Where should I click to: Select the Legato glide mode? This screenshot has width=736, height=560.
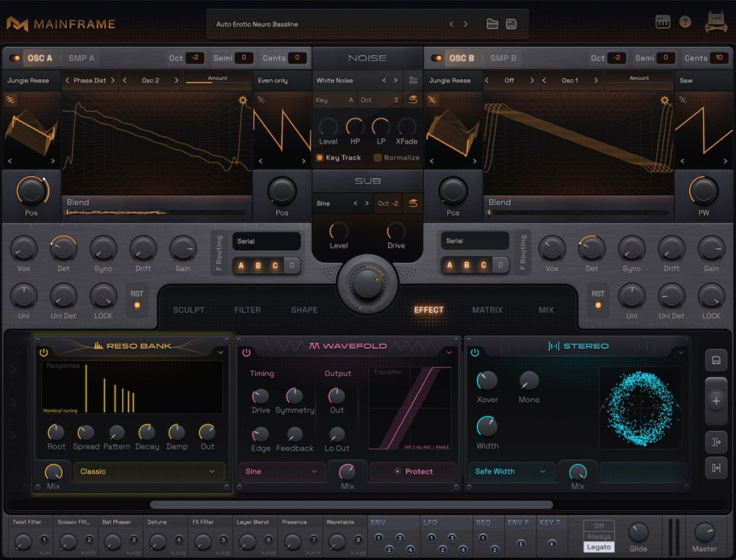[x=599, y=547]
